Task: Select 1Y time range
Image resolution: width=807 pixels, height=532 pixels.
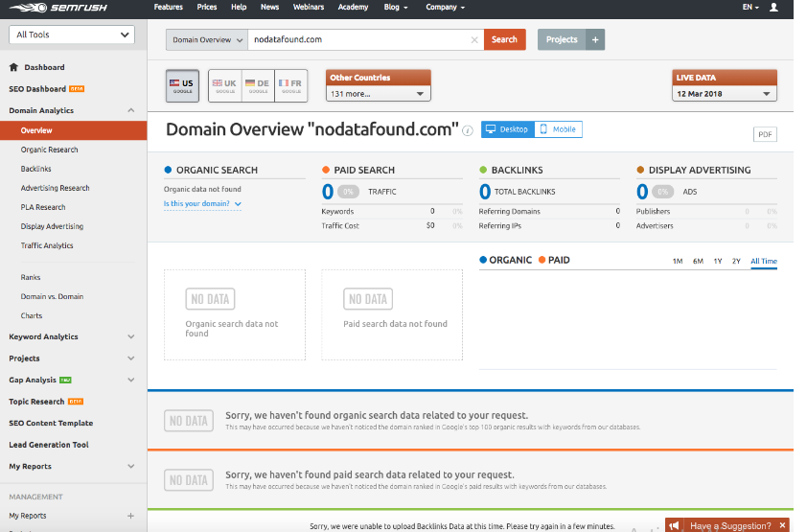Action: tap(718, 261)
